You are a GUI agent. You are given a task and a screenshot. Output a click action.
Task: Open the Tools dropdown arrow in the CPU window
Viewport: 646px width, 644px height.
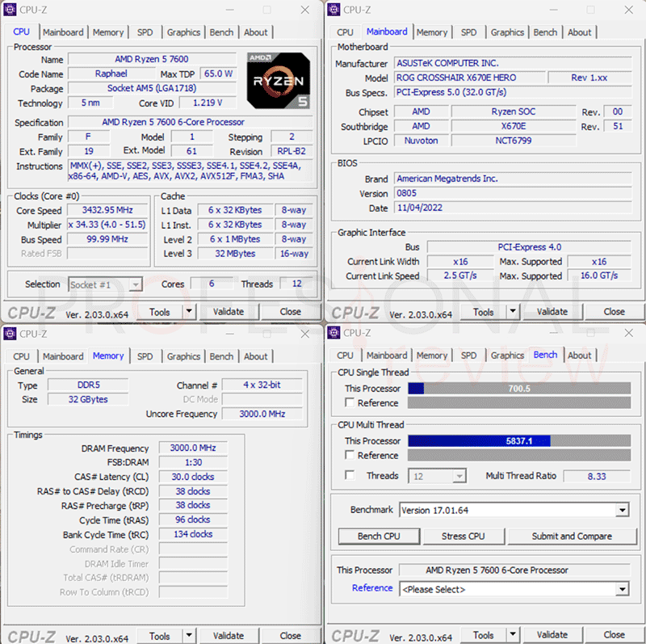coord(189,311)
